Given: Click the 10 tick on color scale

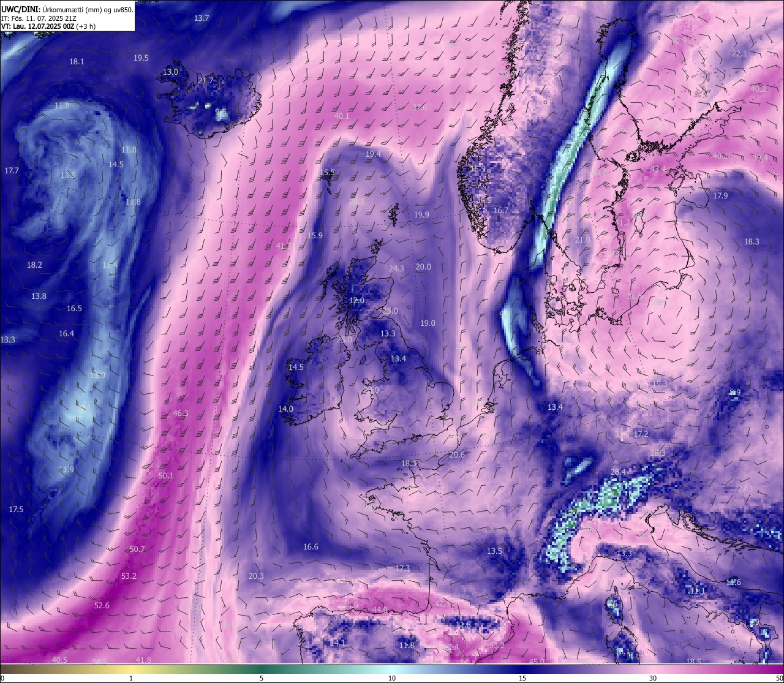Looking at the screenshot, I should 392,678.
